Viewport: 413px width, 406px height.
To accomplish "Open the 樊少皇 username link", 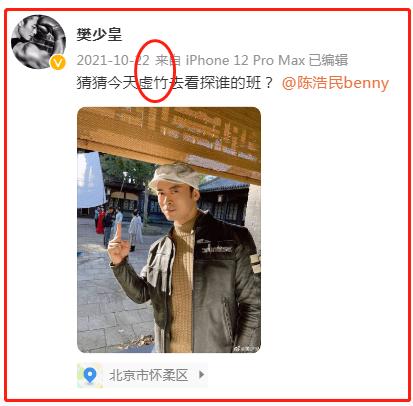I will coord(99,34).
